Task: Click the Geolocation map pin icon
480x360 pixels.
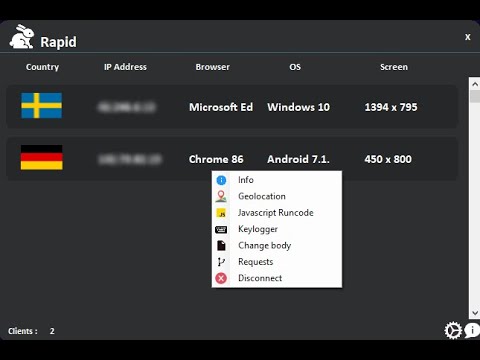Action: pos(221,196)
